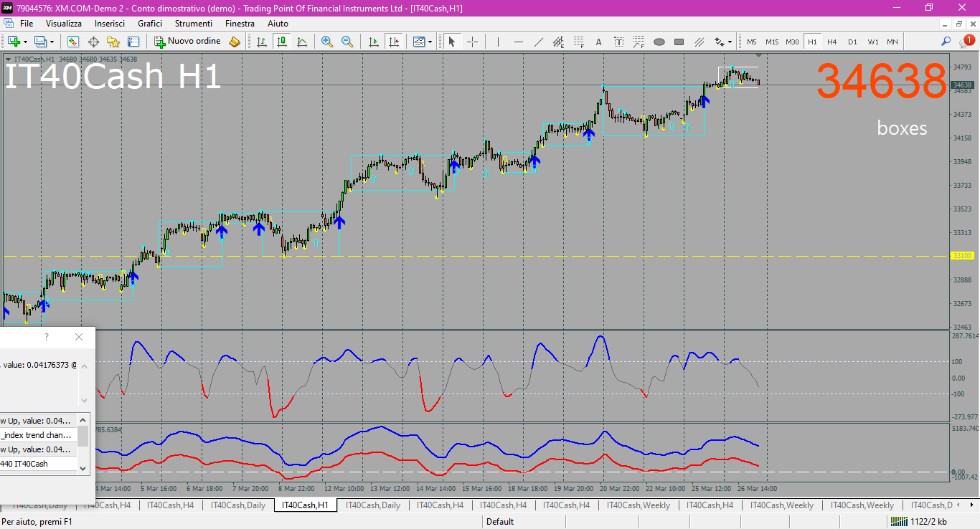Viewport: 980px width, 529px height.
Task: Switch timeframe to H4
Action: click(x=832, y=42)
